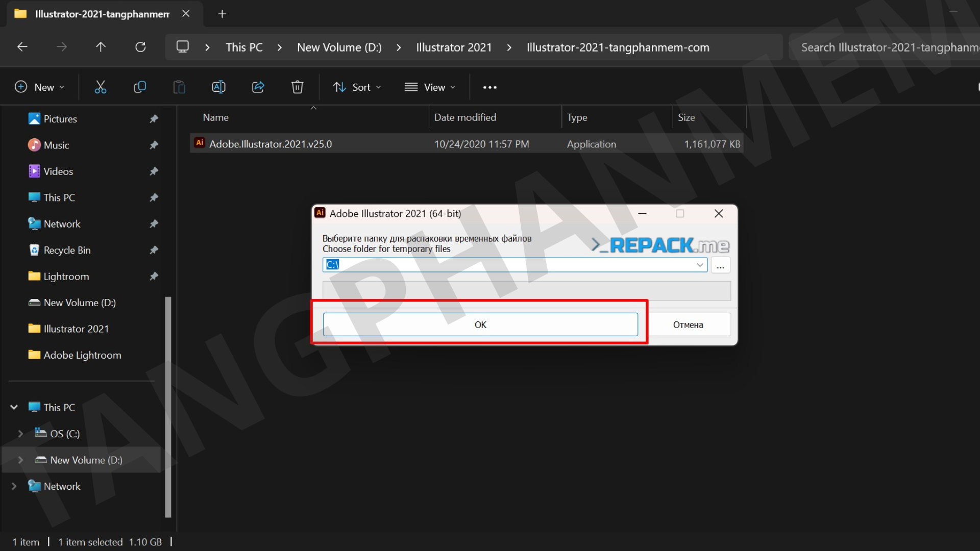Expand the OS (C:) tree node
980x551 pixels.
[x=20, y=434]
